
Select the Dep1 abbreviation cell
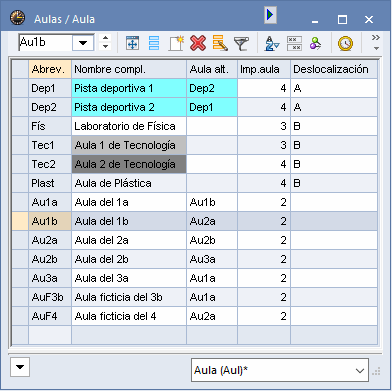50,88
